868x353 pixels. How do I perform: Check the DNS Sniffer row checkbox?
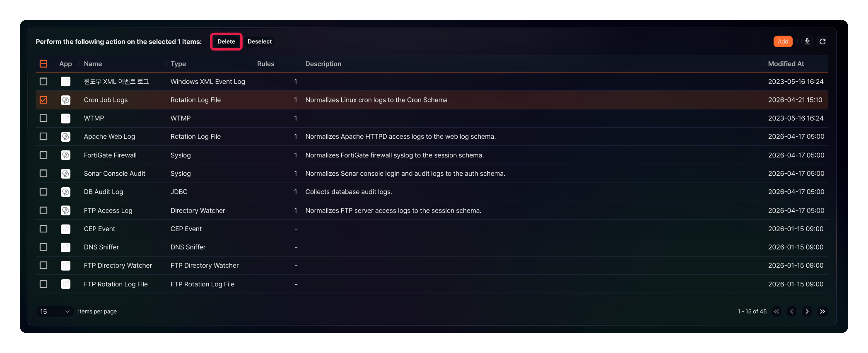(x=43, y=247)
